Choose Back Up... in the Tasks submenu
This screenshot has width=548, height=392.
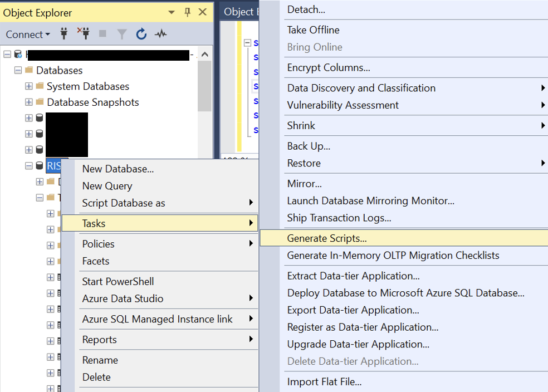click(309, 146)
